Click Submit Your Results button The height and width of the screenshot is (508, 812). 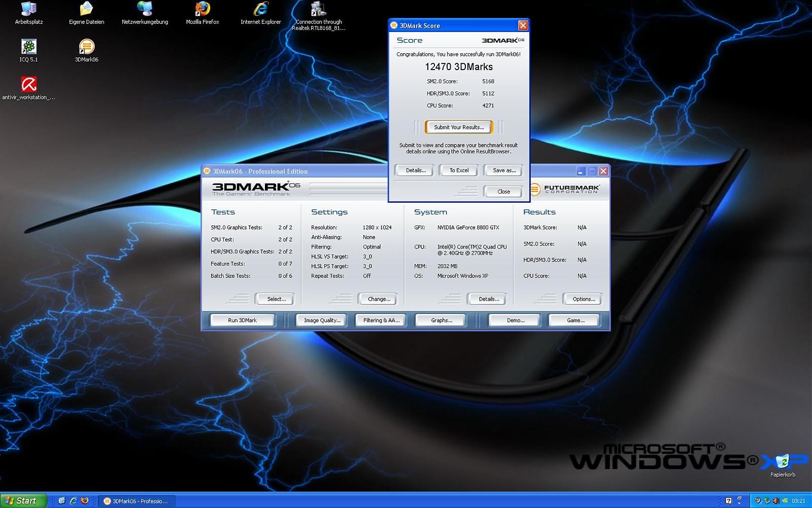[459, 127]
